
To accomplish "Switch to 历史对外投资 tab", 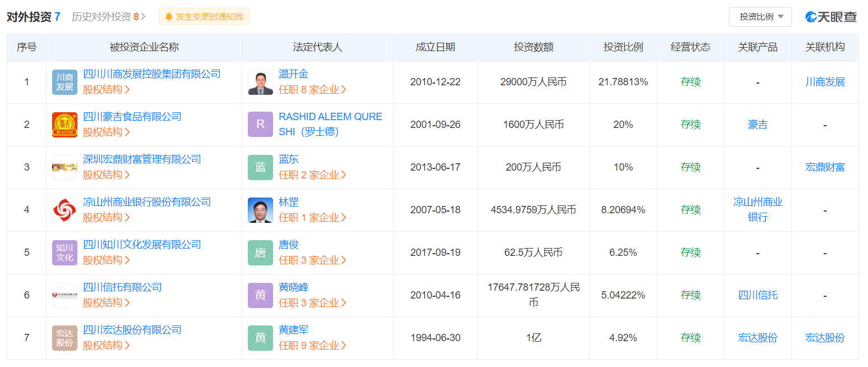I will coord(108,17).
